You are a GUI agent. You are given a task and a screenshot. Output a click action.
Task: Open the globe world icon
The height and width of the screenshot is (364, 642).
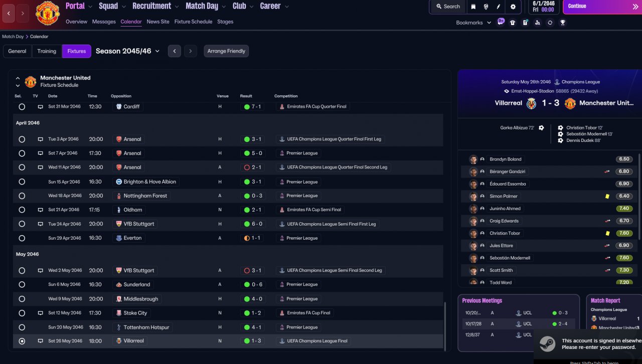tap(486, 7)
